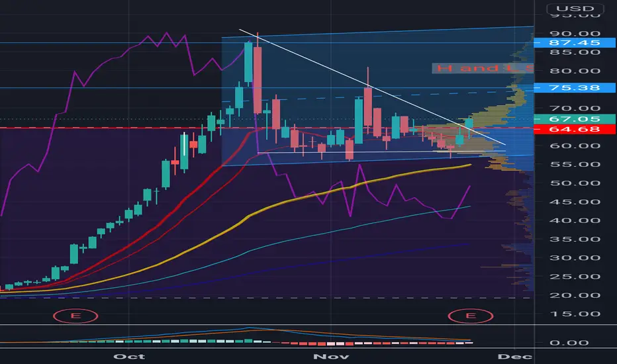This screenshot has height=364, width=617.
Task: Click the red H and L text annotation
Action: (x=483, y=68)
